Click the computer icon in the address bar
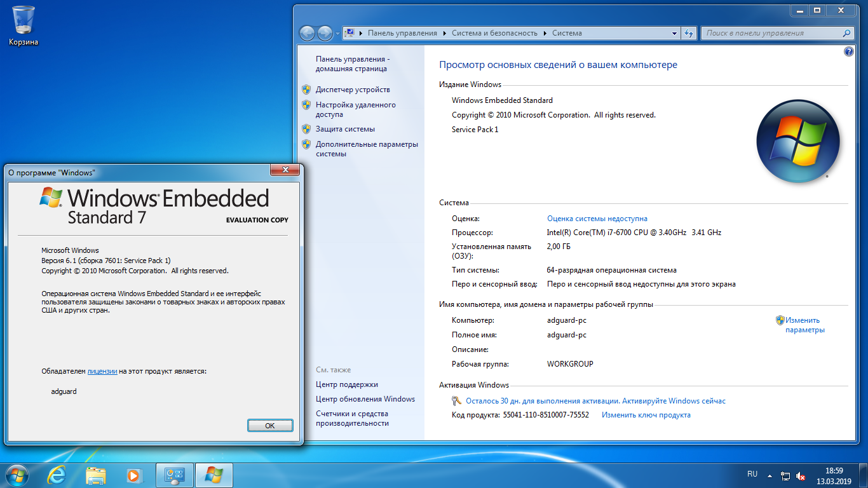 349,33
